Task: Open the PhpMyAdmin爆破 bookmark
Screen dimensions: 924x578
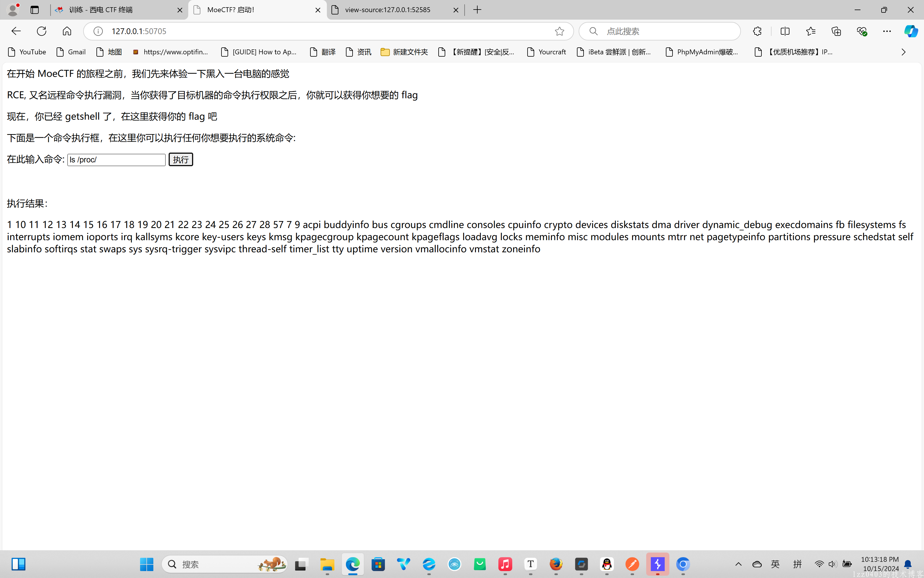Action: (x=702, y=52)
